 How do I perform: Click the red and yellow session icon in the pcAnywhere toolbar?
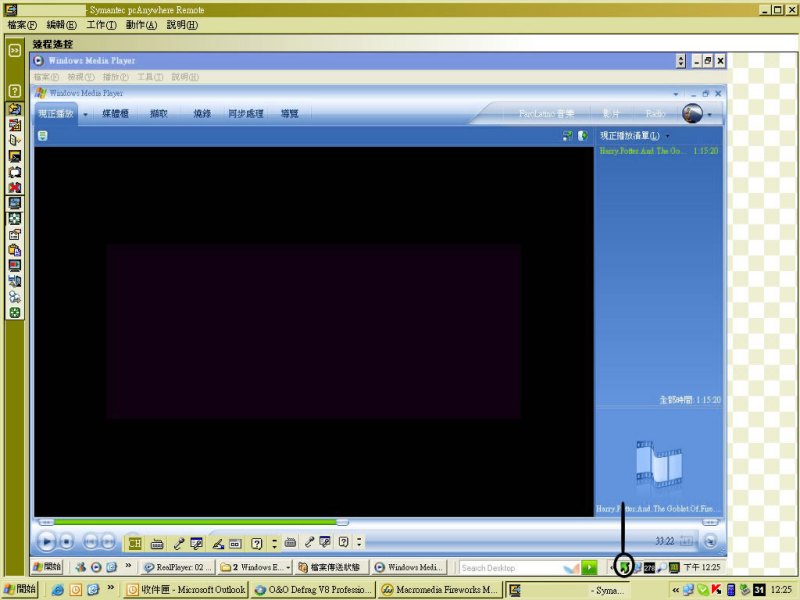click(15, 124)
